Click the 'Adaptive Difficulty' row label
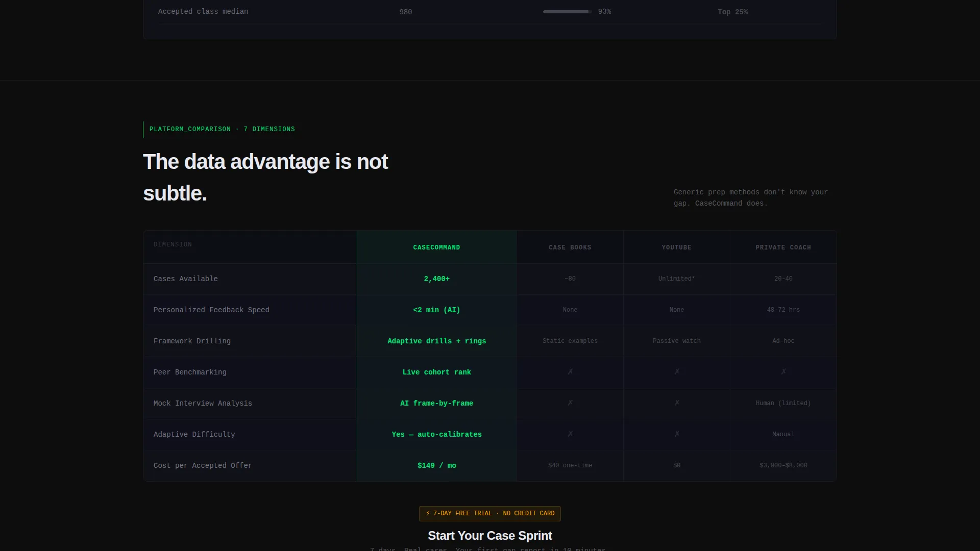 click(194, 434)
